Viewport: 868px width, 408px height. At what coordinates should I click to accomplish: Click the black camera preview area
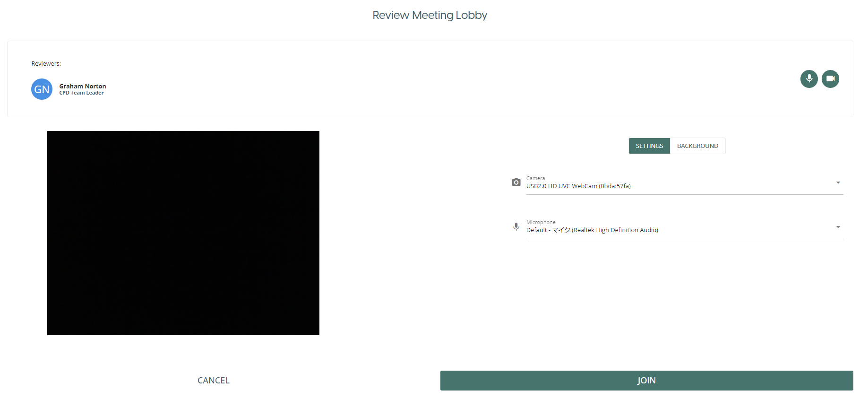pos(183,233)
